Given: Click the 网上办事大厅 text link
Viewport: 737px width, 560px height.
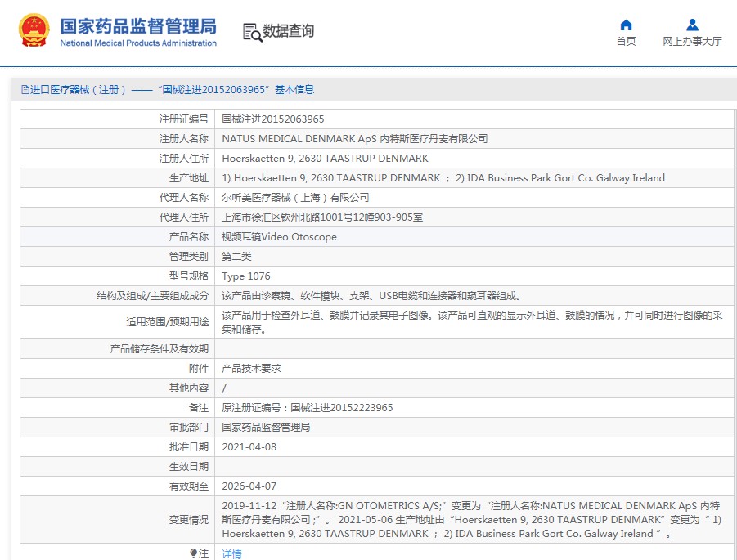Looking at the screenshot, I should pyautogui.click(x=692, y=42).
